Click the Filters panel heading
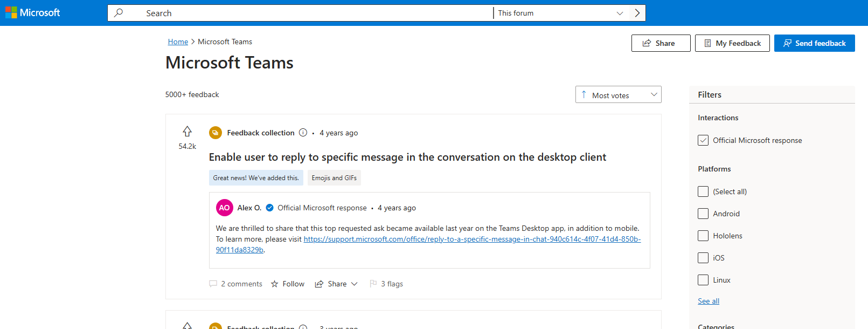The image size is (868, 329). tap(709, 94)
